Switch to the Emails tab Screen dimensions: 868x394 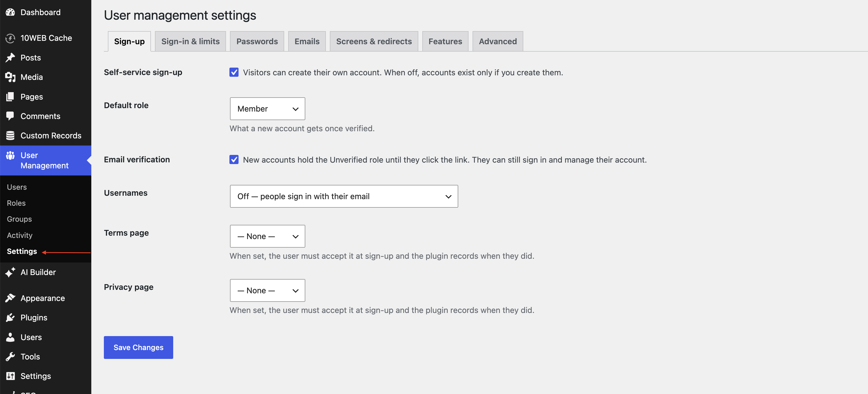[x=307, y=41]
